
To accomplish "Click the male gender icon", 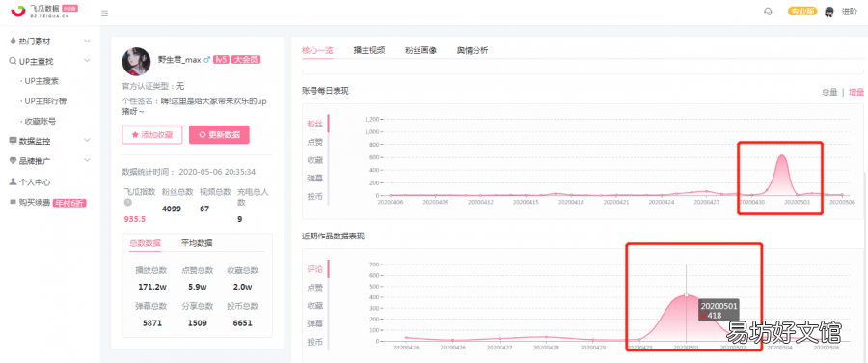I will click(207, 59).
